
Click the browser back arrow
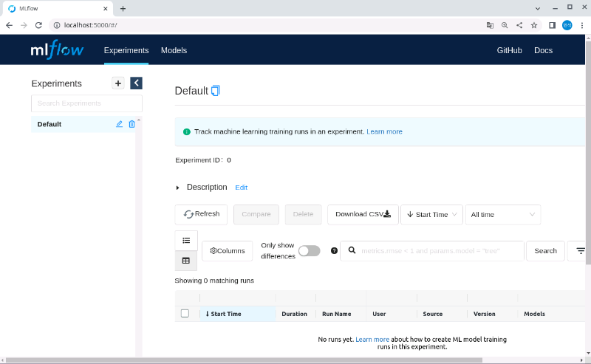pyautogui.click(x=9, y=25)
